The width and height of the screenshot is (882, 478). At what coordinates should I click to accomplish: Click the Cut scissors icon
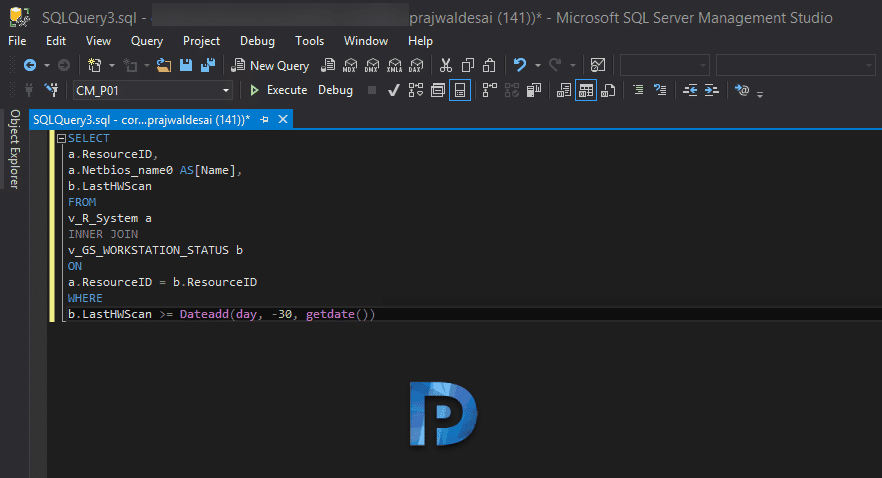pos(446,66)
